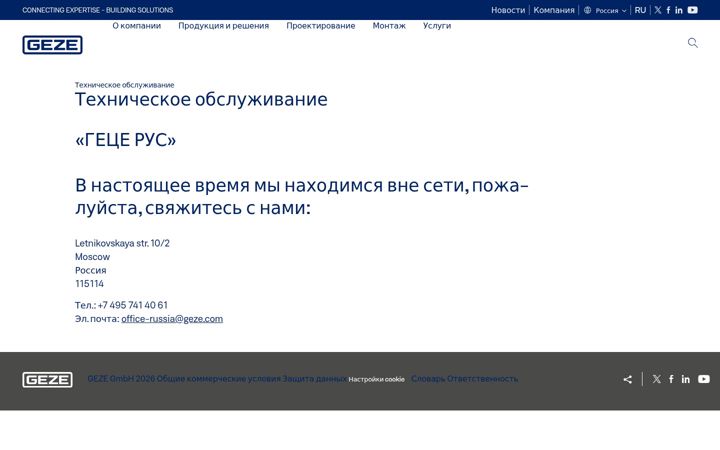Image resolution: width=720 pixels, height=450 pixels.
Task: Click the phone number +7 495 741 40 61
Action: pyautogui.click(x=133, y=305)
